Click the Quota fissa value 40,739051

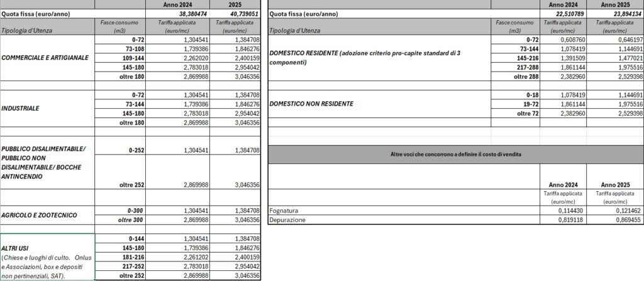(x=235, y=14)
